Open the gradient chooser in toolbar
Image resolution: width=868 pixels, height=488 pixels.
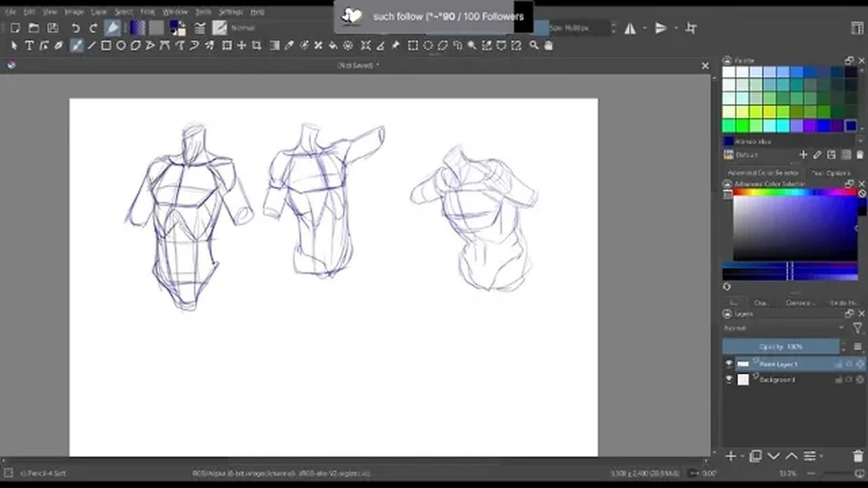click(138, 28)
